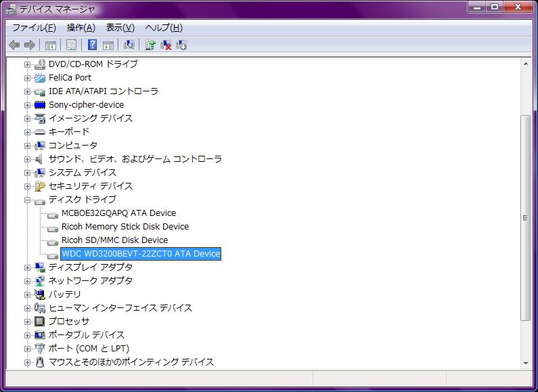
Task: Click the keyboard category icon
Action: point(40,132)
